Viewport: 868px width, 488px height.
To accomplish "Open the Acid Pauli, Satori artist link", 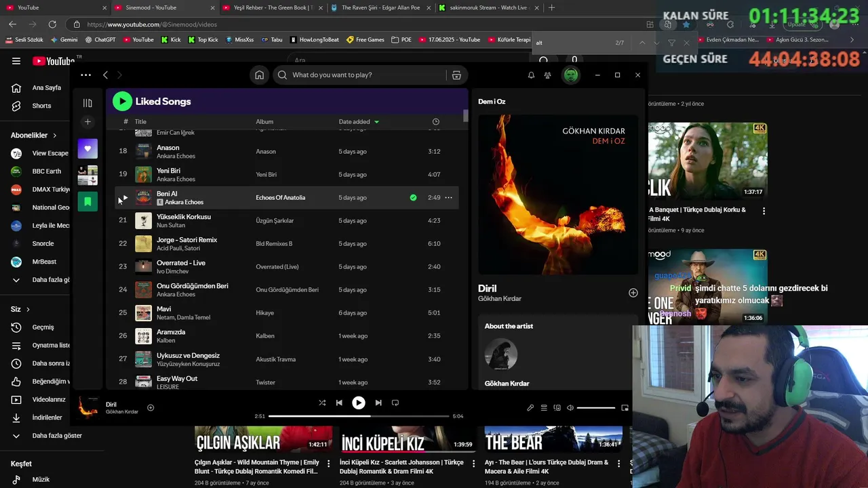I will tap(178, 249).
